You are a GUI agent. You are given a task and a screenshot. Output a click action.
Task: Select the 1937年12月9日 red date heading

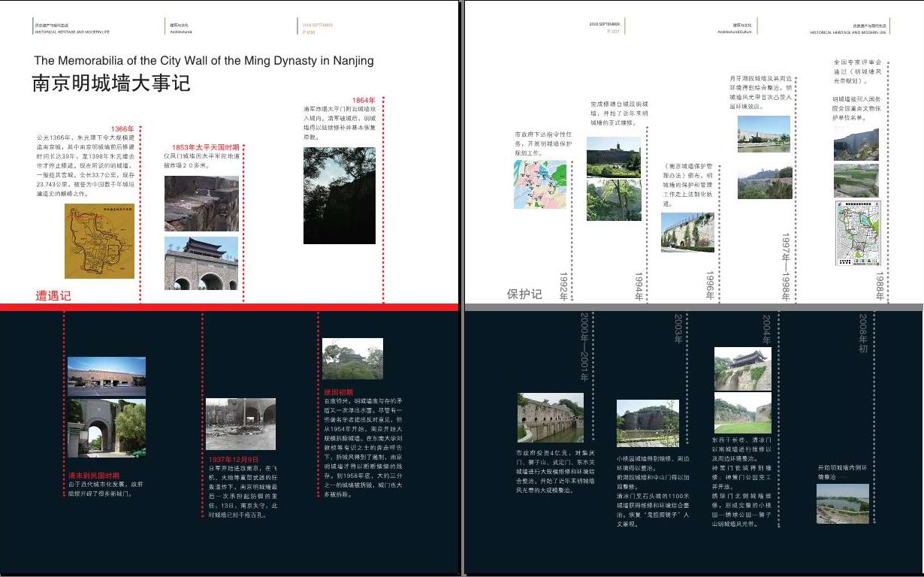click(233, 460)
